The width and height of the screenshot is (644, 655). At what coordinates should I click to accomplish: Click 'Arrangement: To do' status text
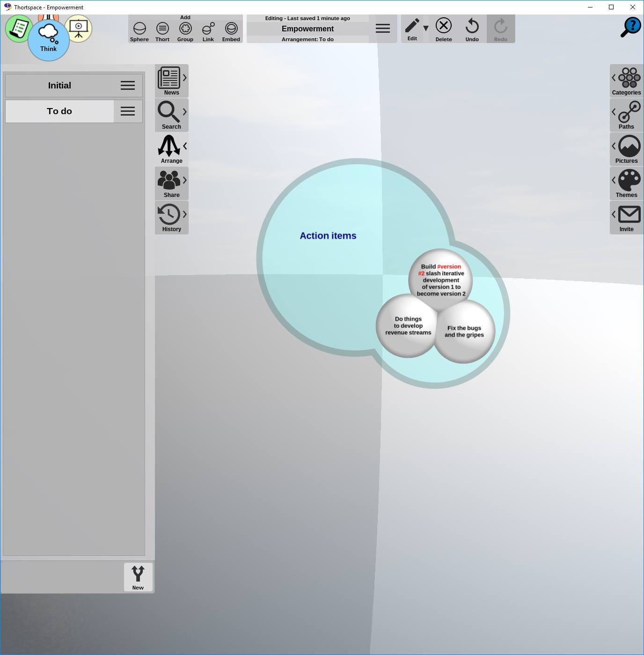click(x=307, y=39)
